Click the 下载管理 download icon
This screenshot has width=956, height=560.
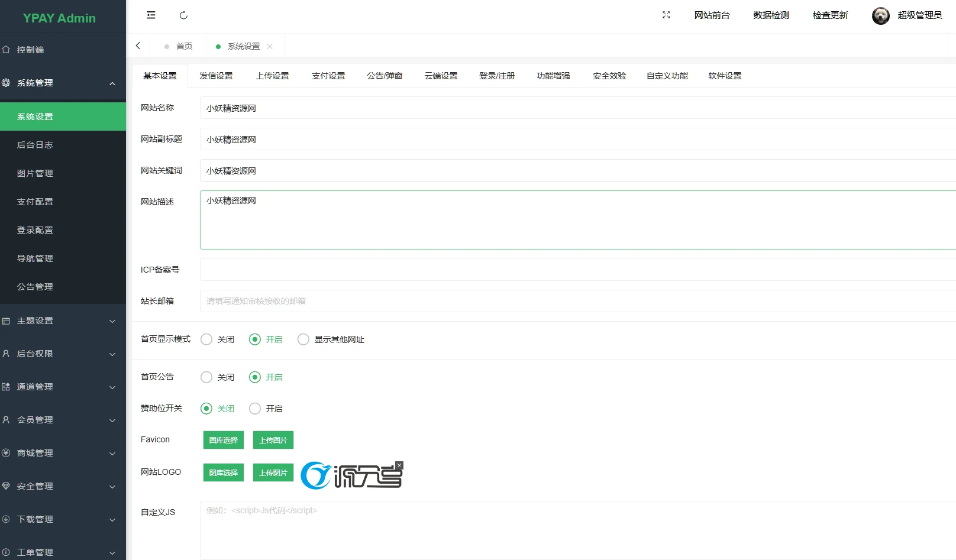(x=6, y=519)
